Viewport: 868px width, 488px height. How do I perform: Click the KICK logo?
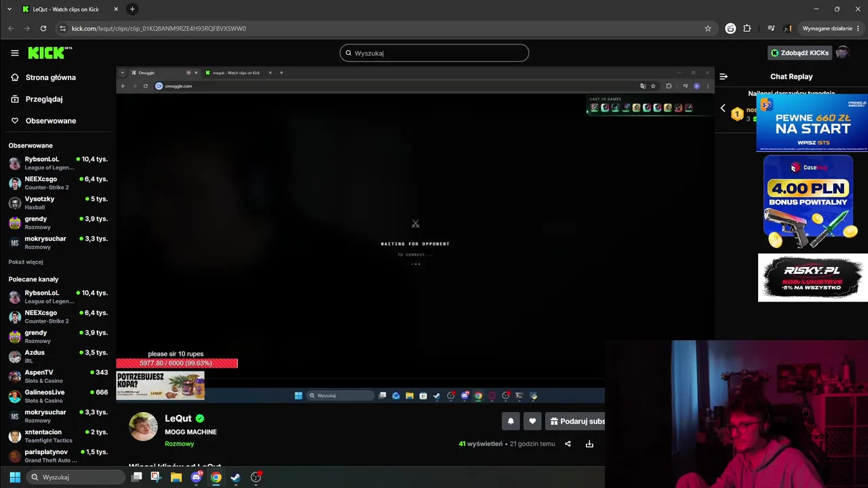[50, 53]
